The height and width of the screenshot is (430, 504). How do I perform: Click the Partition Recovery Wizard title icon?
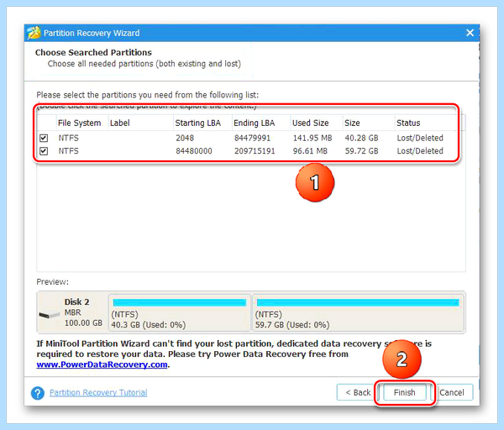34,33
